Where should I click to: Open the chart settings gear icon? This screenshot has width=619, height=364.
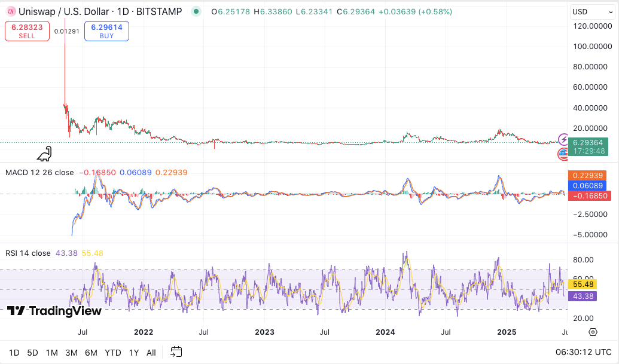click(593, 332)
